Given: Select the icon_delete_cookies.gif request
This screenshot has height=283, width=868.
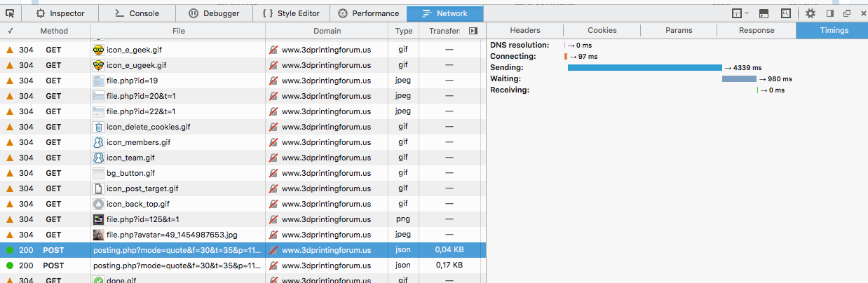Looking at the screenshot, I should 148,127.
